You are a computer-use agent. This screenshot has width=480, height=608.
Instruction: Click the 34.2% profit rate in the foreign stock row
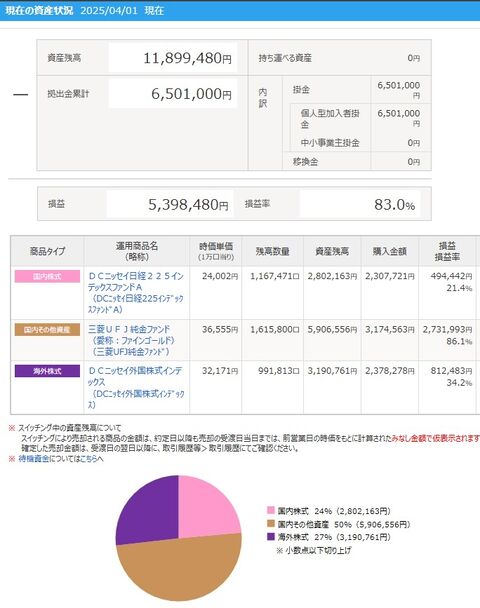459,383
